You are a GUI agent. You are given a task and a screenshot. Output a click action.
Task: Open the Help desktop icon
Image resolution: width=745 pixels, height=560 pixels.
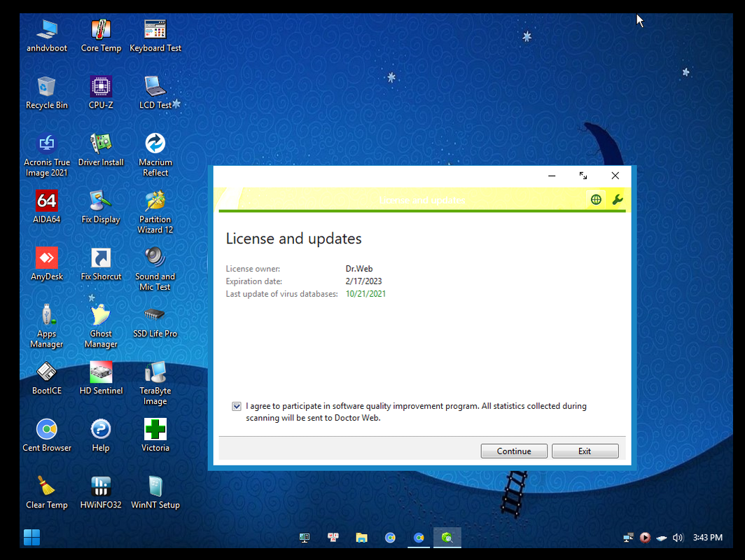[x=101, y=435]
